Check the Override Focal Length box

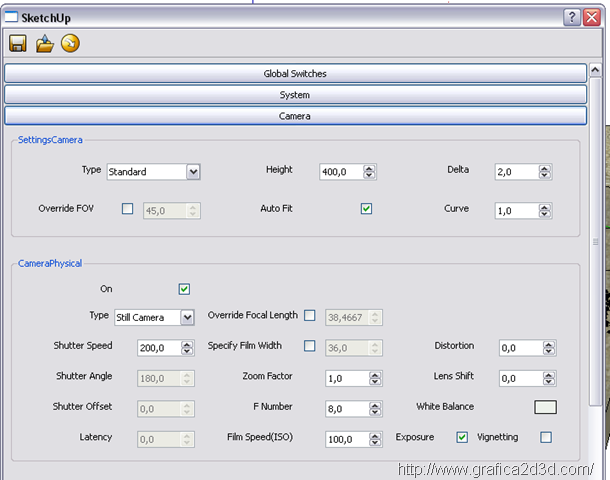(309, 316)
